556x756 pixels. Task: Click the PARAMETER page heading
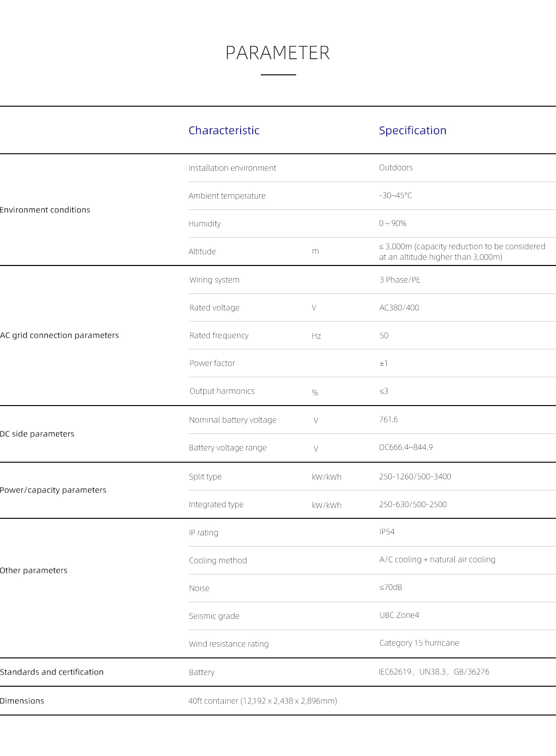click(x=277, y=53)
